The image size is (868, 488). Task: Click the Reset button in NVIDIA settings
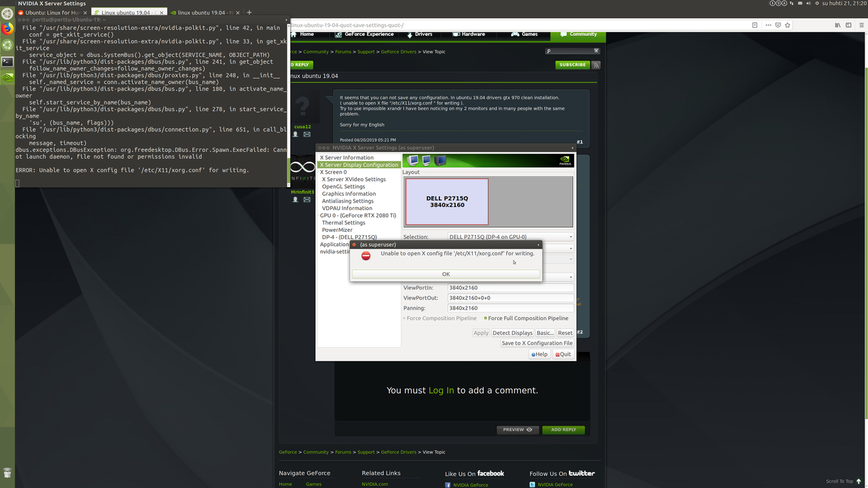[x=565, y=333]
